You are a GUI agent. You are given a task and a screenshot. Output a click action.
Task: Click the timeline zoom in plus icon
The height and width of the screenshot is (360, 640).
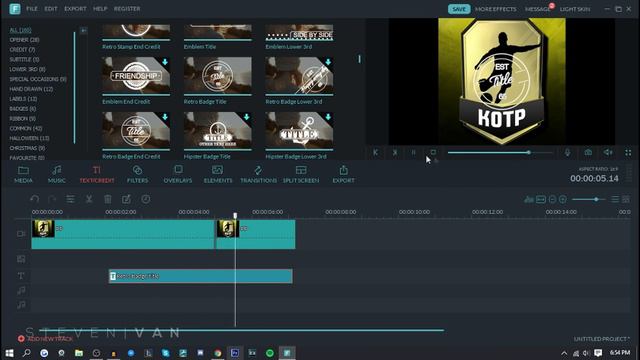pyautogui.click(x=563, y=199)
